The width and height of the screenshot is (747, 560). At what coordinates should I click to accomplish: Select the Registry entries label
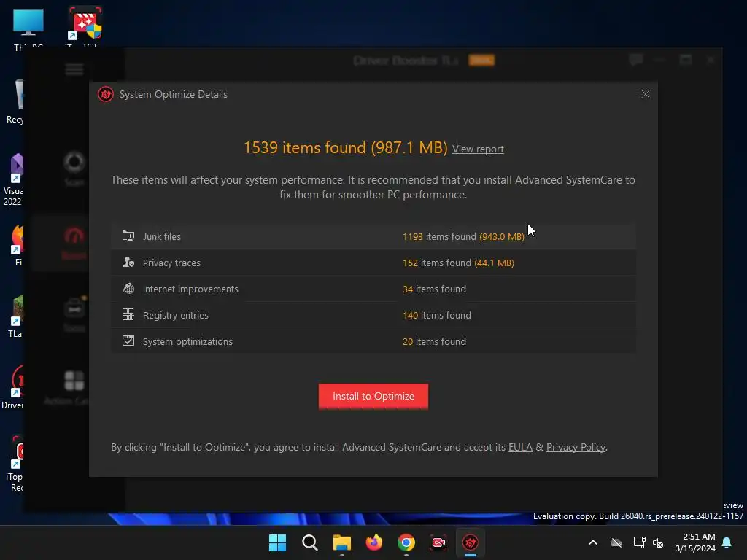(x=175, y=315)
